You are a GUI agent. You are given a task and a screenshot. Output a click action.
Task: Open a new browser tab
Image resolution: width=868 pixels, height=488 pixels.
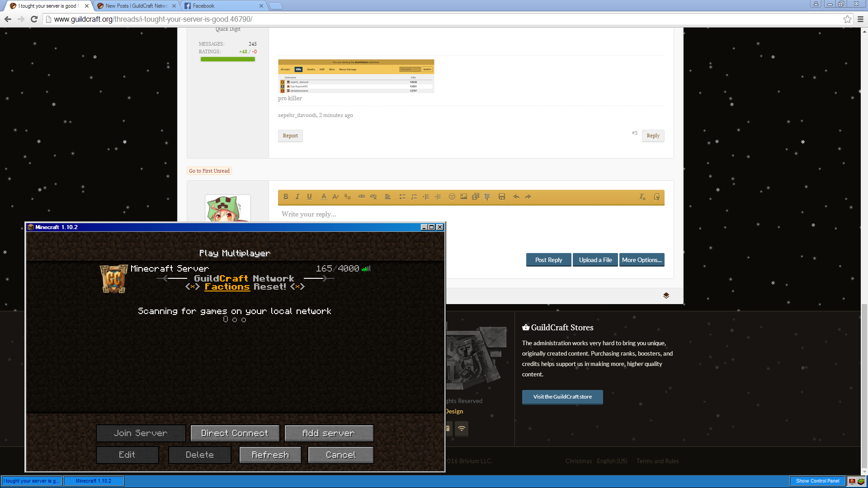tap(275, 6)
